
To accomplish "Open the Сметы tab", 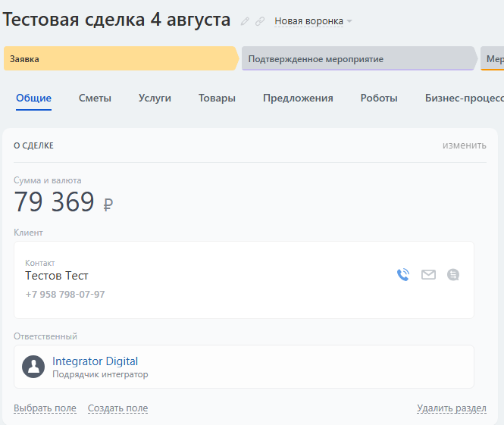I will [x=95, y=98].
